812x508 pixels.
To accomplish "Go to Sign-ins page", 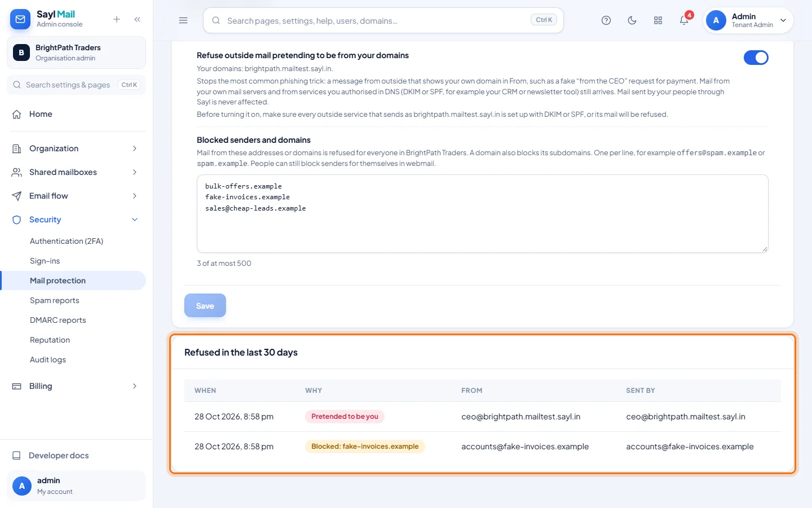I will (45, 261).
